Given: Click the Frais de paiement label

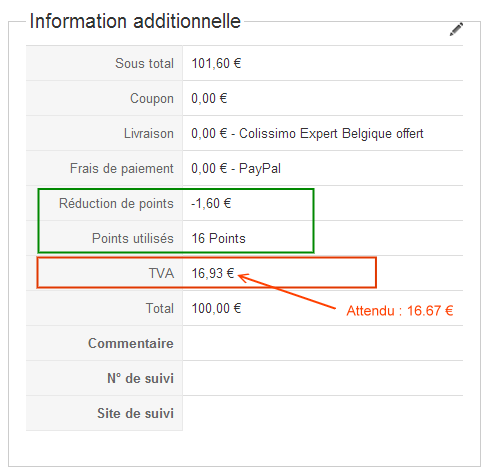Looking at the screenshot, I should pos(122,169).
